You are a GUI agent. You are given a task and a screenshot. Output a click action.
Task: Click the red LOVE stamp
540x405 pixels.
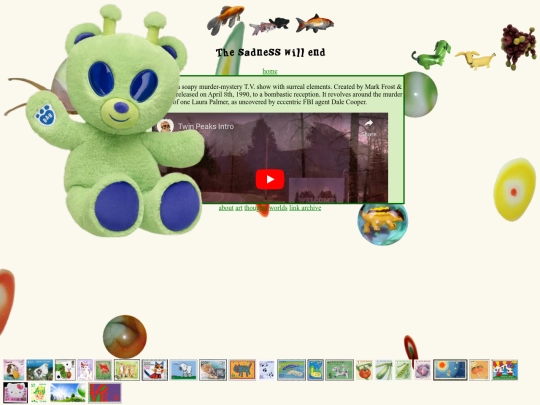tap(105, 393)
